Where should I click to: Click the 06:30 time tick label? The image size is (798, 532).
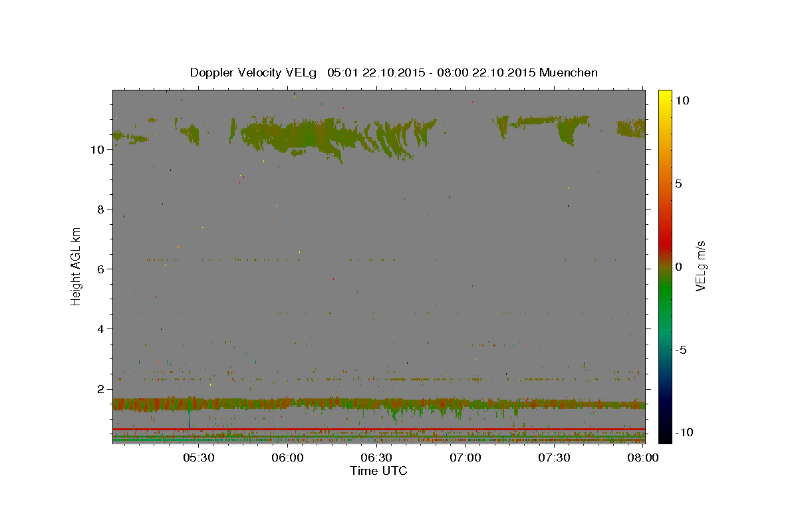376,458
